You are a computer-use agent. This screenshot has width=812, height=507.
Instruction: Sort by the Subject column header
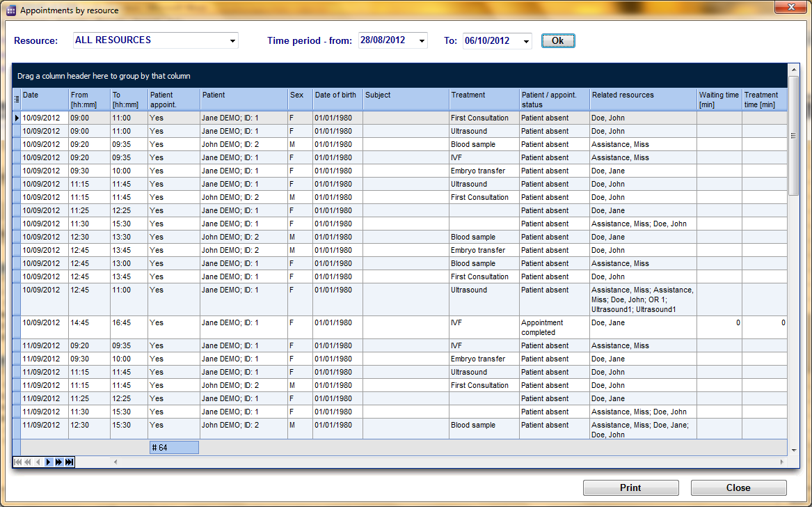pyautogui.click(x=406, y=99)
